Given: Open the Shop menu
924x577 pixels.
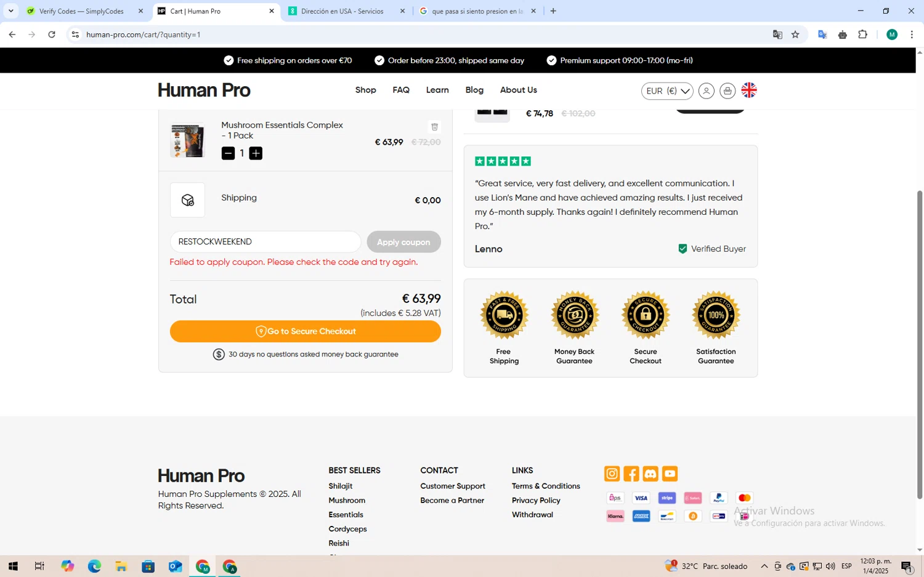Looking at the screenshot, I should pos(365,90).
